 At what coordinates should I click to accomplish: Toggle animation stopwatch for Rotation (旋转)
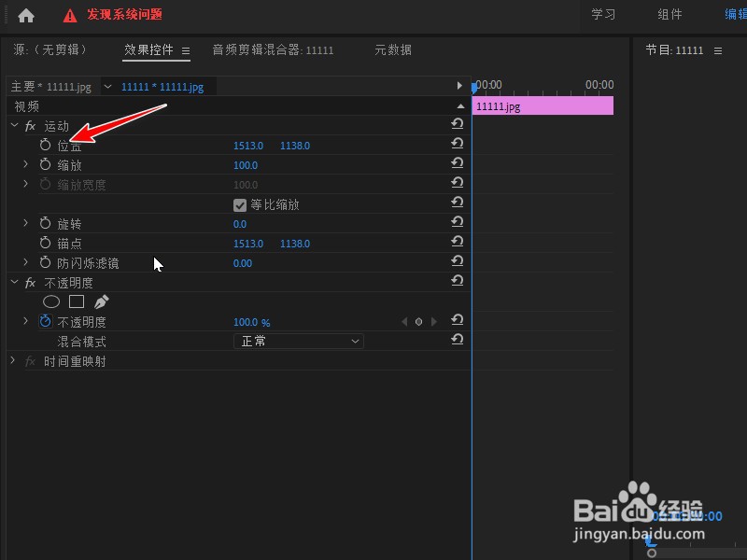tap(45, 223)
